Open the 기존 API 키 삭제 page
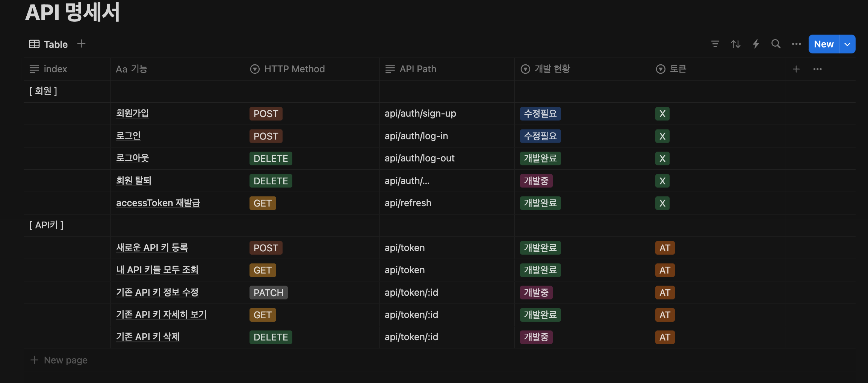 click(x=148, y=337)
